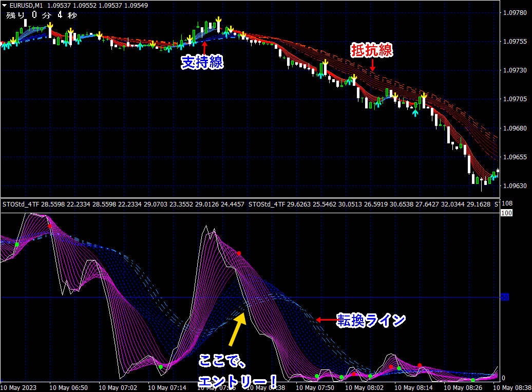Screen dimensions: 532x392
Task: Click the red arrow above 支持線 label
Action: (204, 47)
